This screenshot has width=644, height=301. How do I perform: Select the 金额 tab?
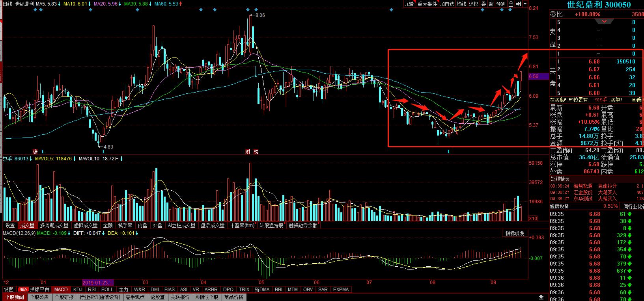click(x=108, y=225)
